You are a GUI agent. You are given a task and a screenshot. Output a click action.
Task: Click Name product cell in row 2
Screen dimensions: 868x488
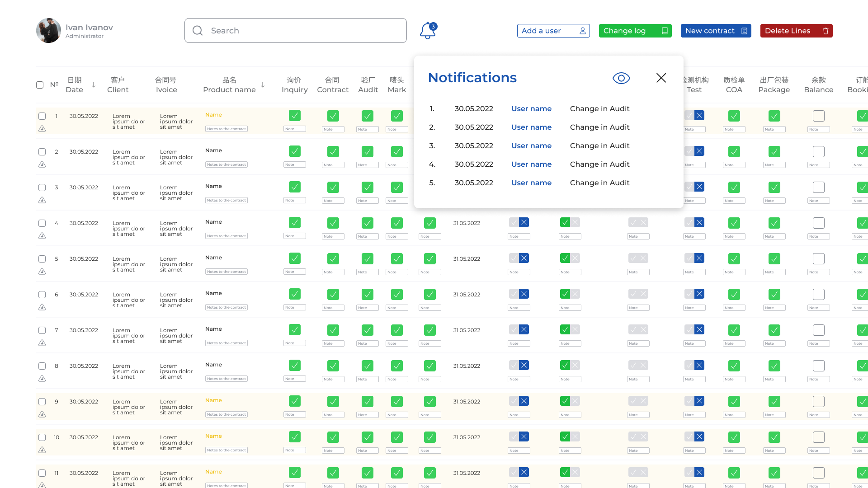(213, 150)
